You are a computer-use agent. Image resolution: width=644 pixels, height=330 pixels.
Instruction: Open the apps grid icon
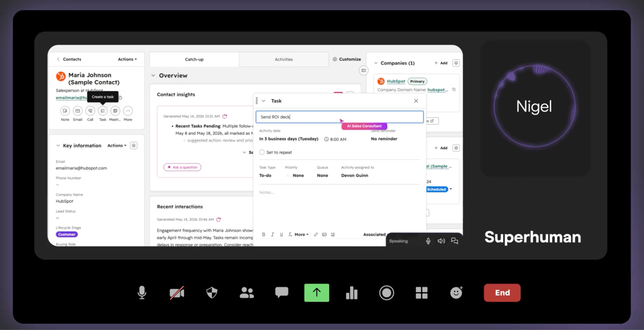pos(421,293)
